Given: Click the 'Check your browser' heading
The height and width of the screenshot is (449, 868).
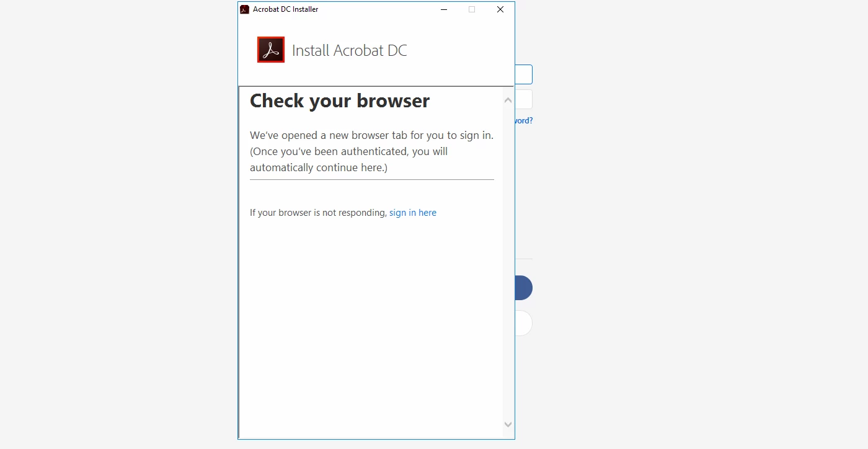Looking at the screenshot, I should (340, 100).
